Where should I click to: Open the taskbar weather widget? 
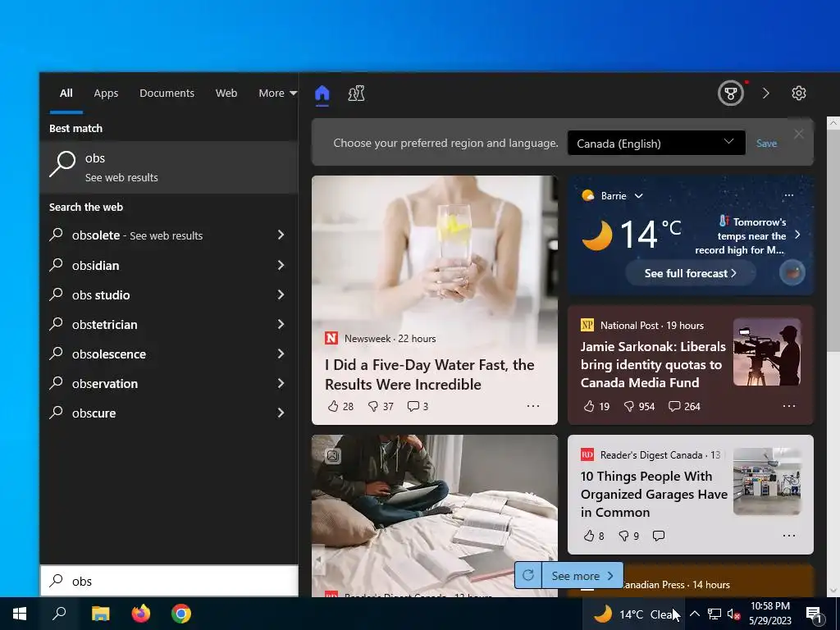click(634, 614)
